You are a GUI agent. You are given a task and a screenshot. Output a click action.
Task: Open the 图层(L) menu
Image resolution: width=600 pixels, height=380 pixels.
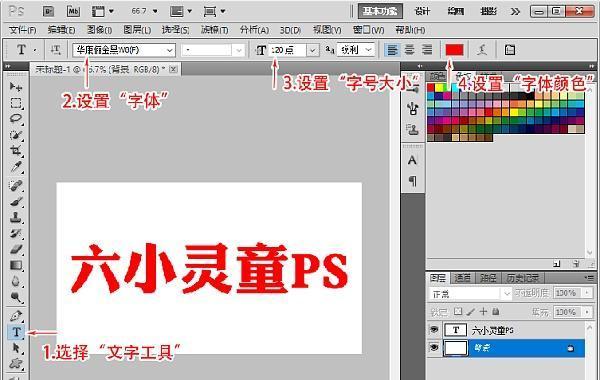pos(137,30)
